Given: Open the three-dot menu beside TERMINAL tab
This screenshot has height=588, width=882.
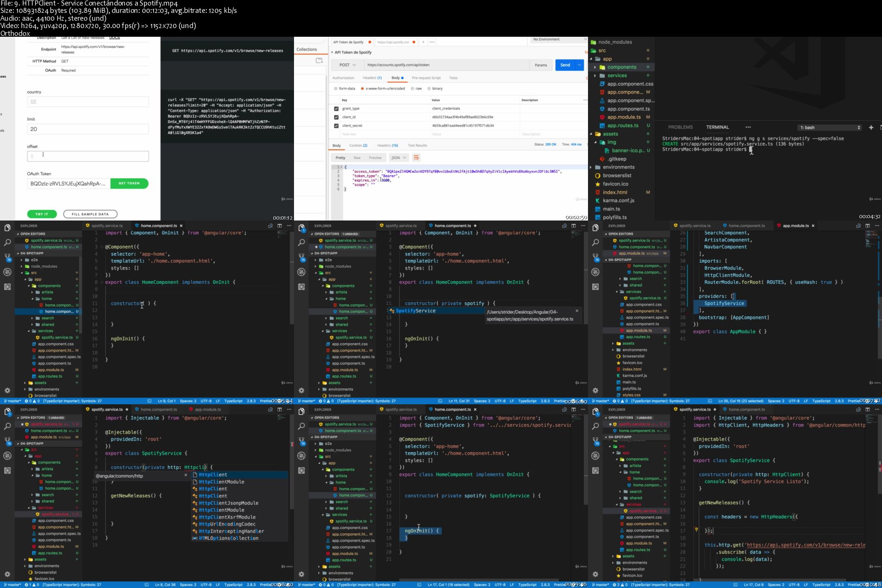Looking at the screenshot, I should point(748,127).
